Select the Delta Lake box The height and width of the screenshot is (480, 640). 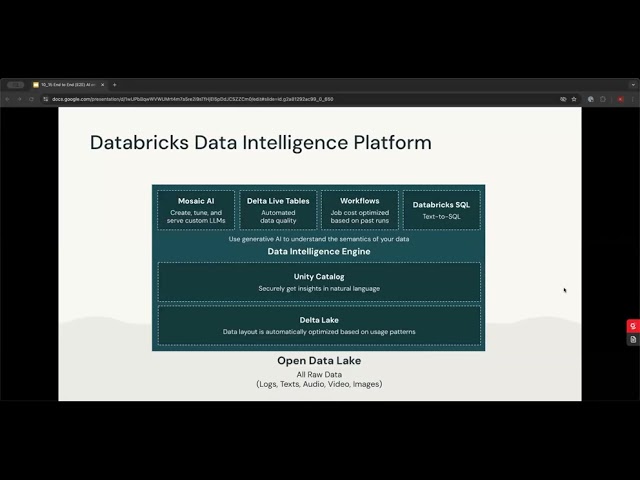pos(319,326)
